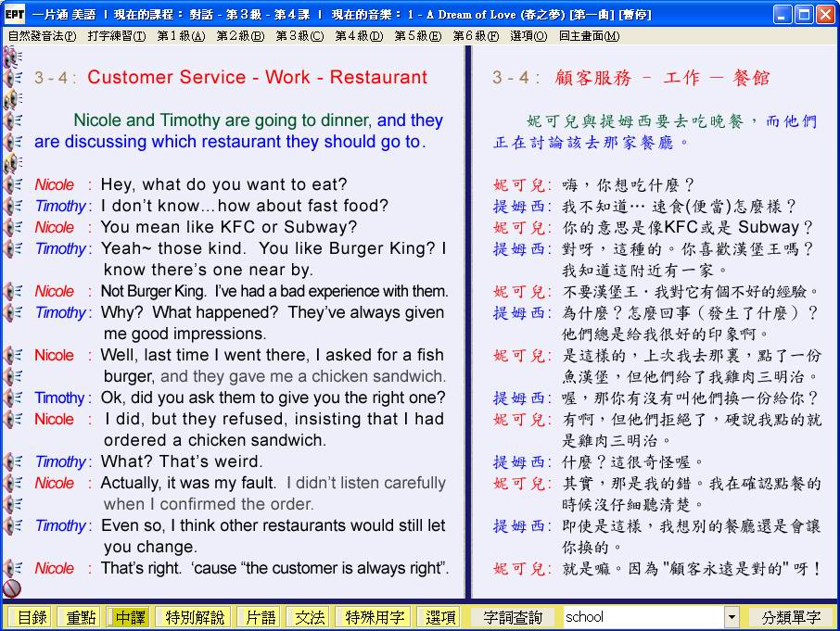Play audio for 'That's right. 'cause the customer' line

tap(12, 568)
